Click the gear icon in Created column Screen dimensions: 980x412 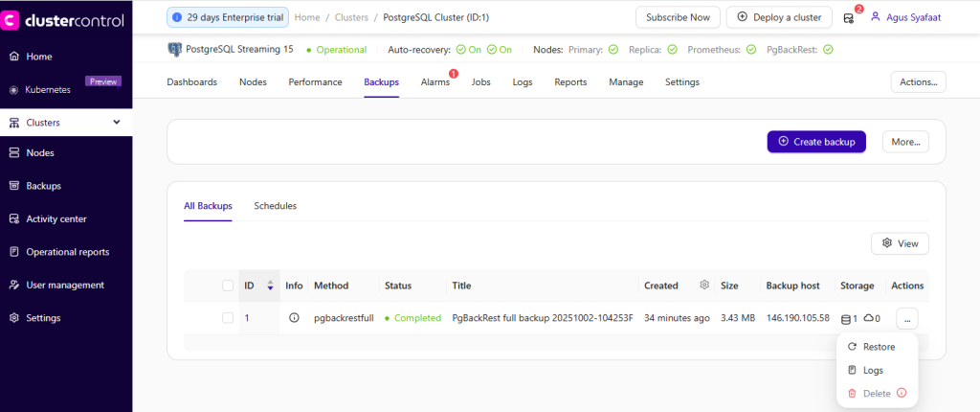(704, 286)
